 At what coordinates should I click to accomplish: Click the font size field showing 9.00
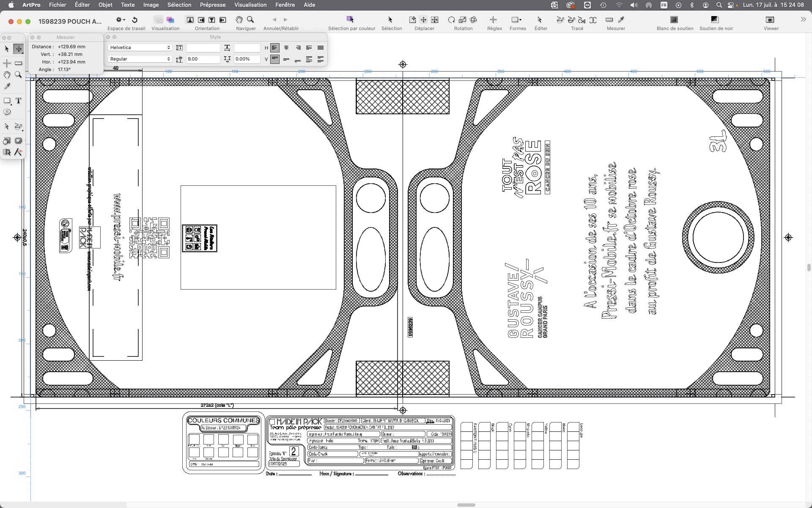pos(203,59)
